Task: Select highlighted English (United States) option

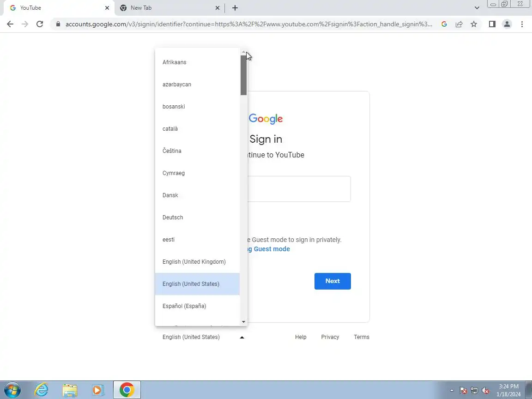Action: (197, 284)
